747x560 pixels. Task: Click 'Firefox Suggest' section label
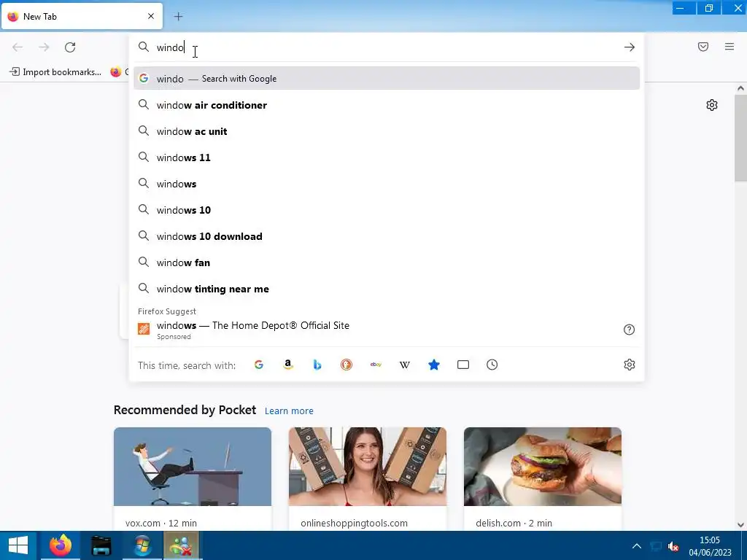click(167, 311)
